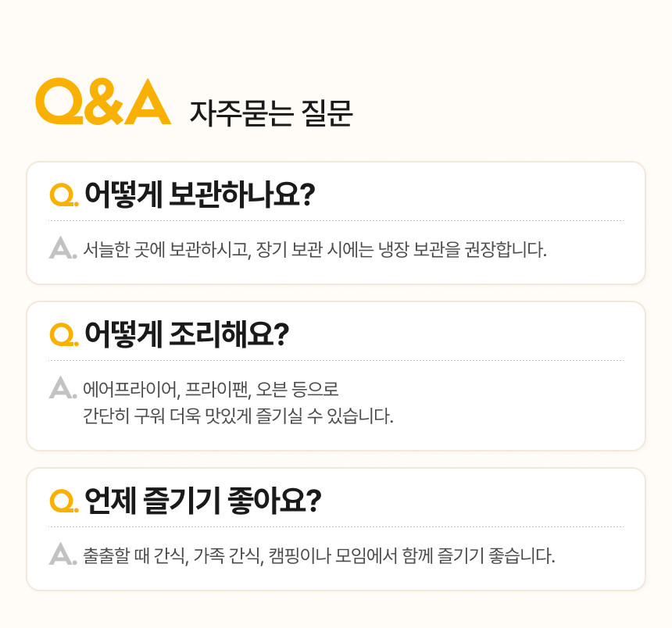Click the answer about 캠핑이나 모임에서 함께 즐기기
672x628 pixels.
click(x=318, y=556)
